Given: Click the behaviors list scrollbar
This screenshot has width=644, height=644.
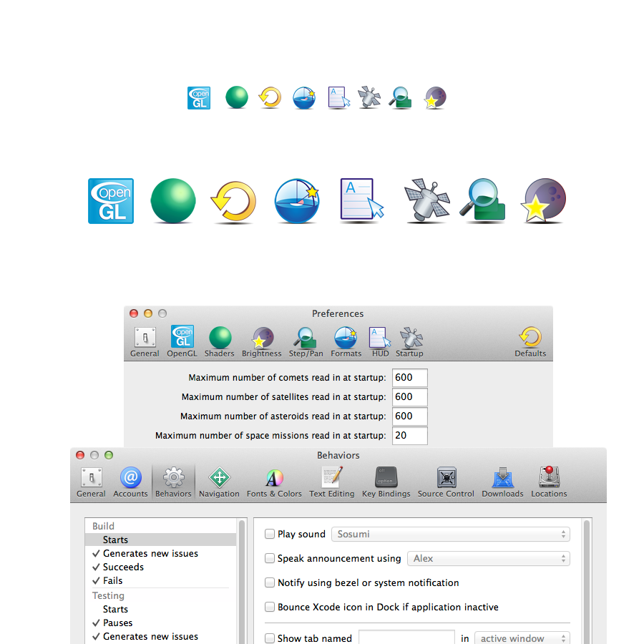Looking at the screenshot, I should (x=242, y=581).
